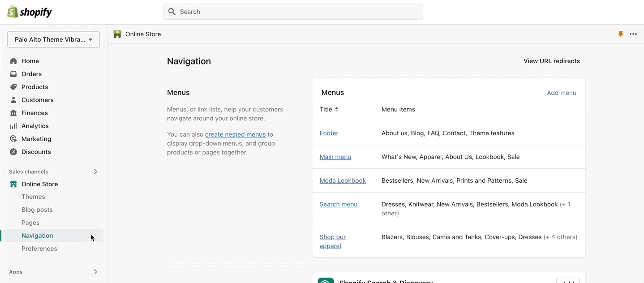Click the Home icon in sidebar
Screen dimensions: 644x283
point(13,61)
